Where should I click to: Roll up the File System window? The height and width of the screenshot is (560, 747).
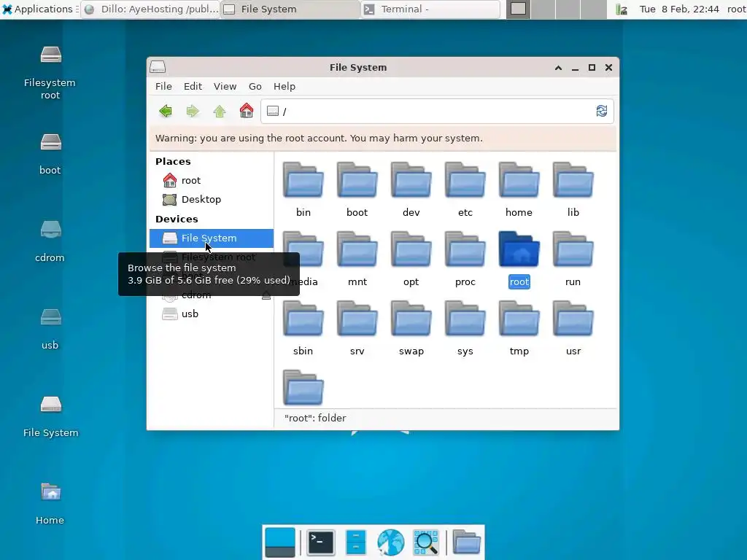(x=558, y=68)
